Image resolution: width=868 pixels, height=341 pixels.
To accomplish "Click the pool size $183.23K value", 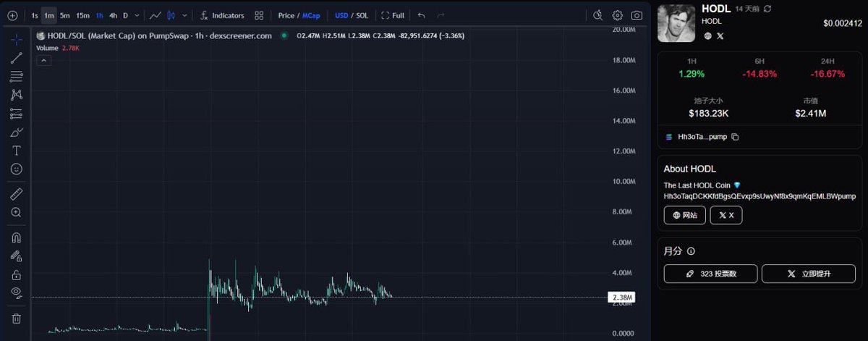I will click(708, 114).
